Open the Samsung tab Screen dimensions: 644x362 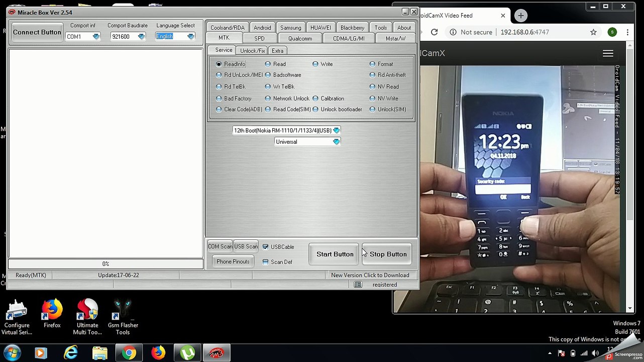290,28
